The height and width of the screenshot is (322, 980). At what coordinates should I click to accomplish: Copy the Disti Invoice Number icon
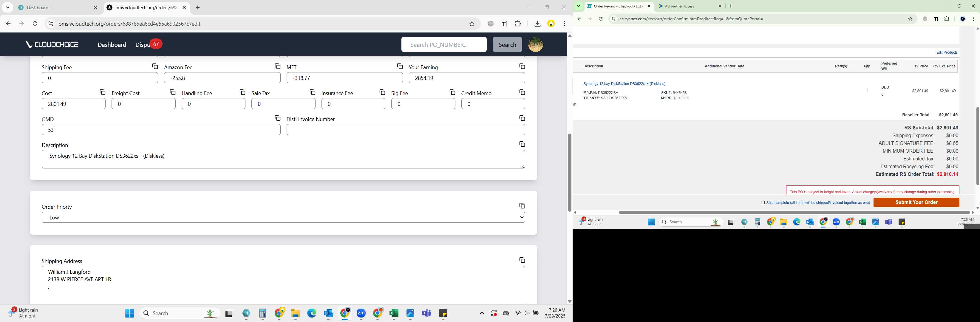[522, 118]
